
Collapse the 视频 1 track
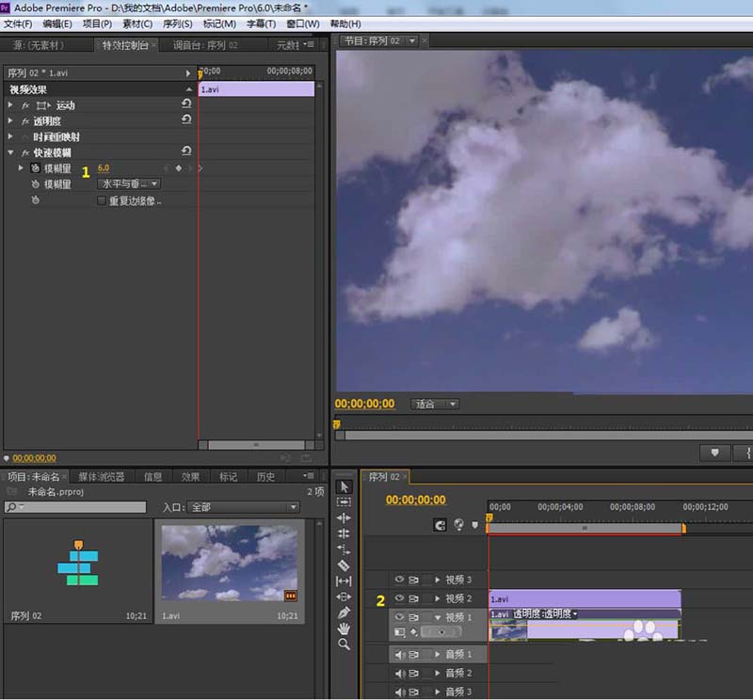coord(438,617)
